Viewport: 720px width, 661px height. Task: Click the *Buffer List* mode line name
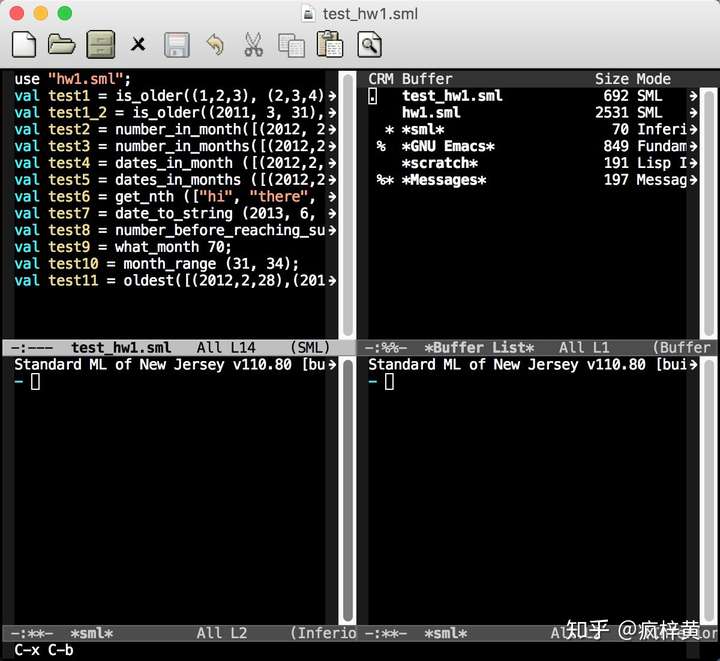click(479, 347)
